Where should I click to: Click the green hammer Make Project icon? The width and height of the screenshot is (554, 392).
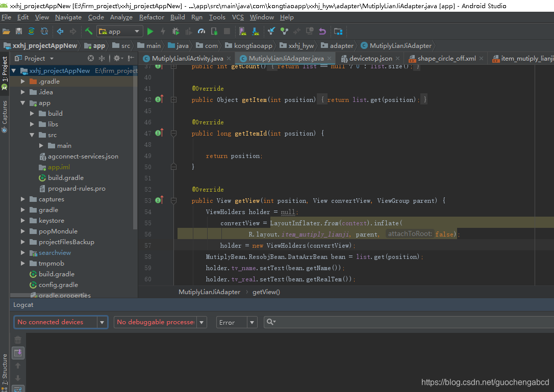click(x=88, y=32)
